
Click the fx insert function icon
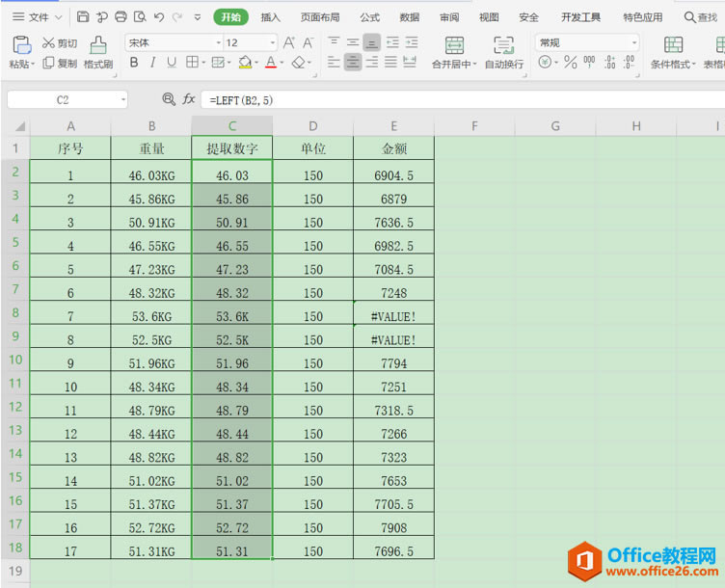point(189,99)
